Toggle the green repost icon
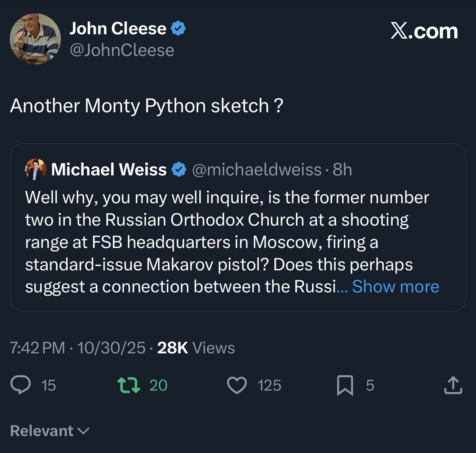476x453 pixels. point(129,385)
